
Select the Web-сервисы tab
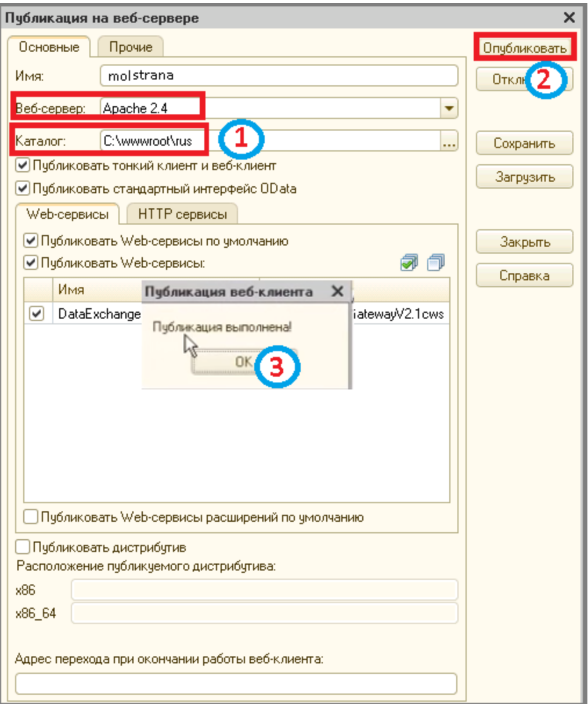pyautogui.click(x=67, y=214)
